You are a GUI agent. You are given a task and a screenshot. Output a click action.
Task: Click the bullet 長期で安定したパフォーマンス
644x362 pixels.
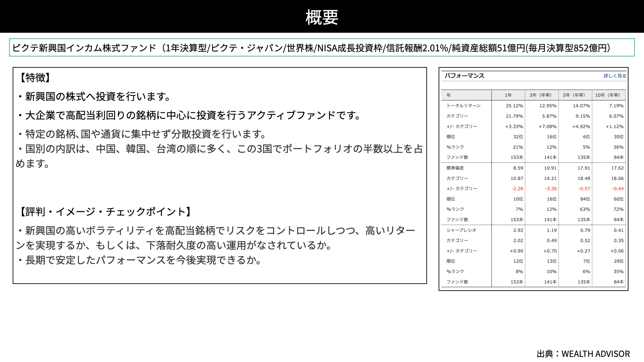coord(140,260)
